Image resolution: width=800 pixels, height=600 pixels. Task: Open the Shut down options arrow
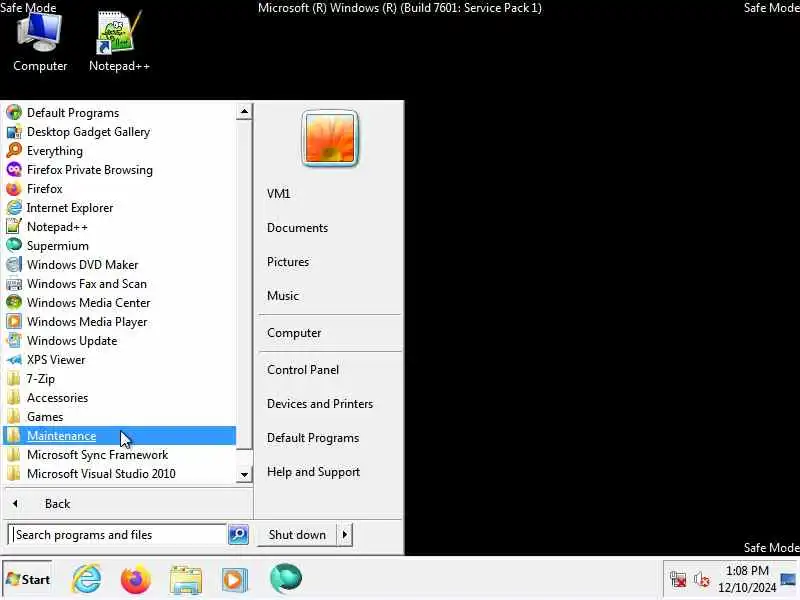[345, 534]
